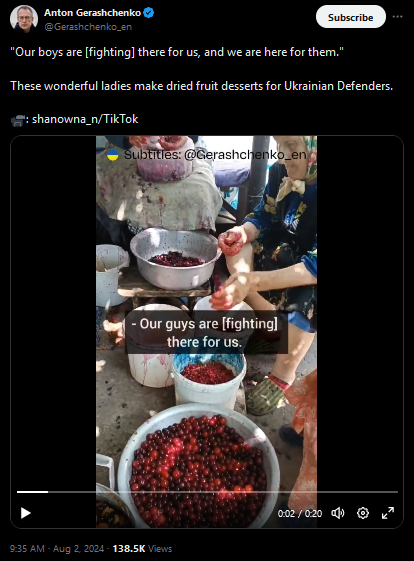Open the 9:35 AM · Aug 2, 2024 timestamp

click(x=57, y=548)
